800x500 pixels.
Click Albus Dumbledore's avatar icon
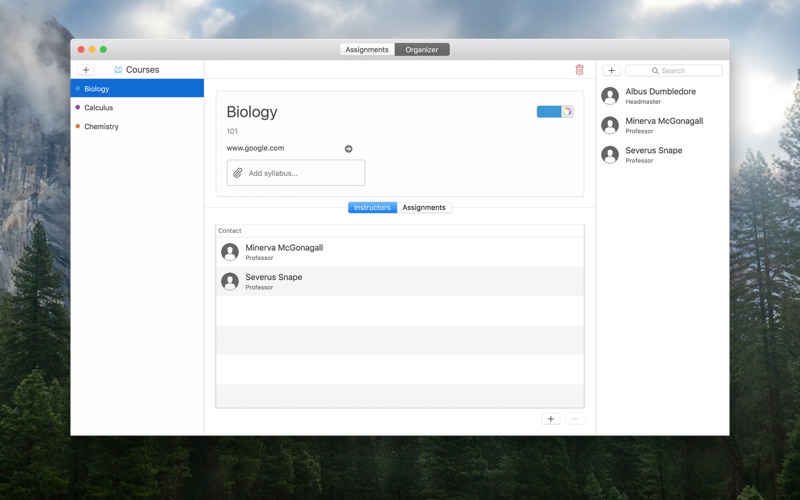610,95
